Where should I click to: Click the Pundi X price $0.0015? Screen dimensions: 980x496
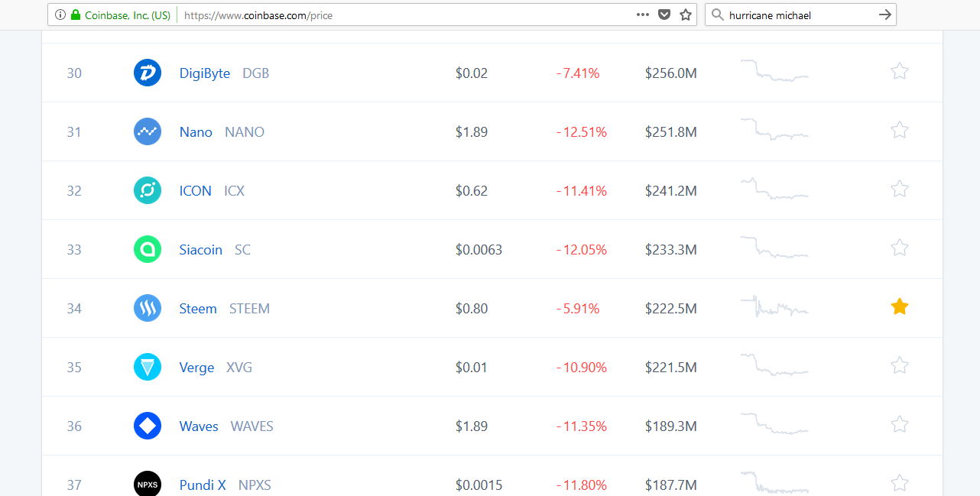click(479, 485)
